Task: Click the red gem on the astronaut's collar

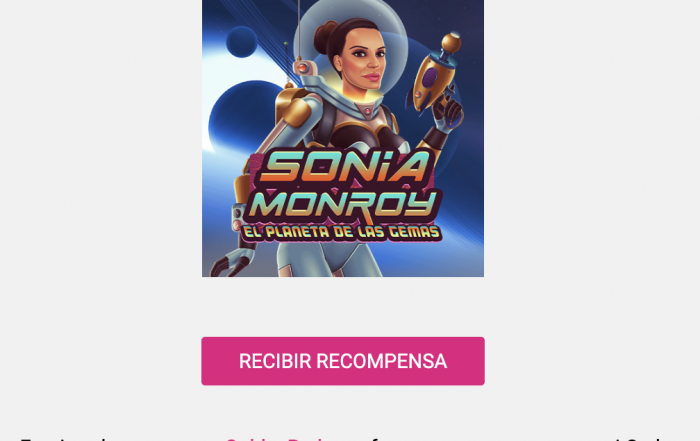Action: pyautogui.click(x=367, y=111)
